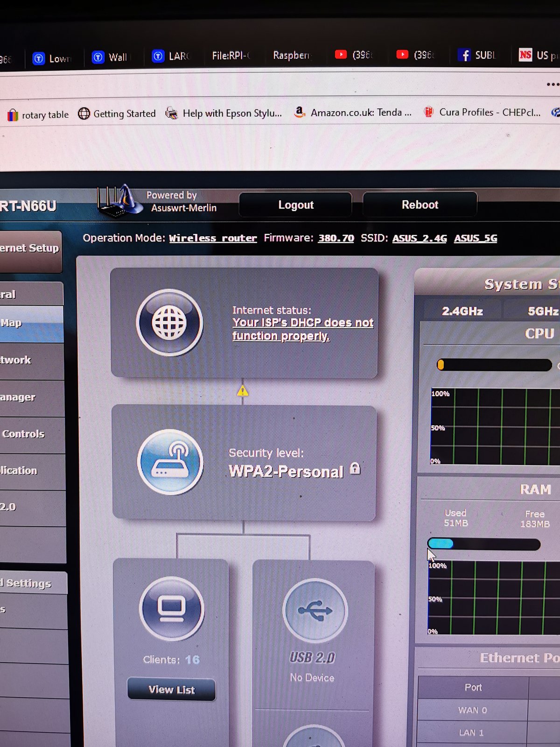Click the CPU usage bar
560x747 pixels.
(x=494, y=365)
